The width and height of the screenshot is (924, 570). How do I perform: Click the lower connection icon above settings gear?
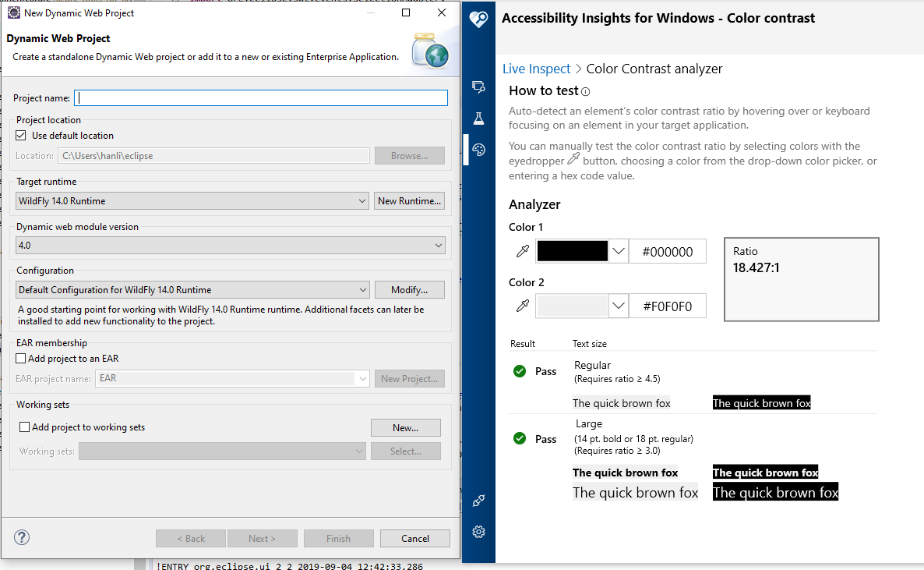(x=478, y=500)
